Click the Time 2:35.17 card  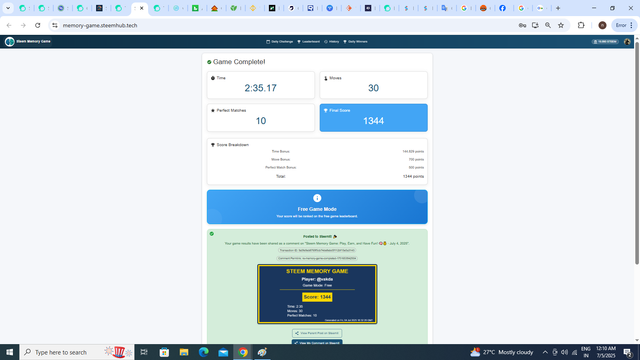(261, 85)
